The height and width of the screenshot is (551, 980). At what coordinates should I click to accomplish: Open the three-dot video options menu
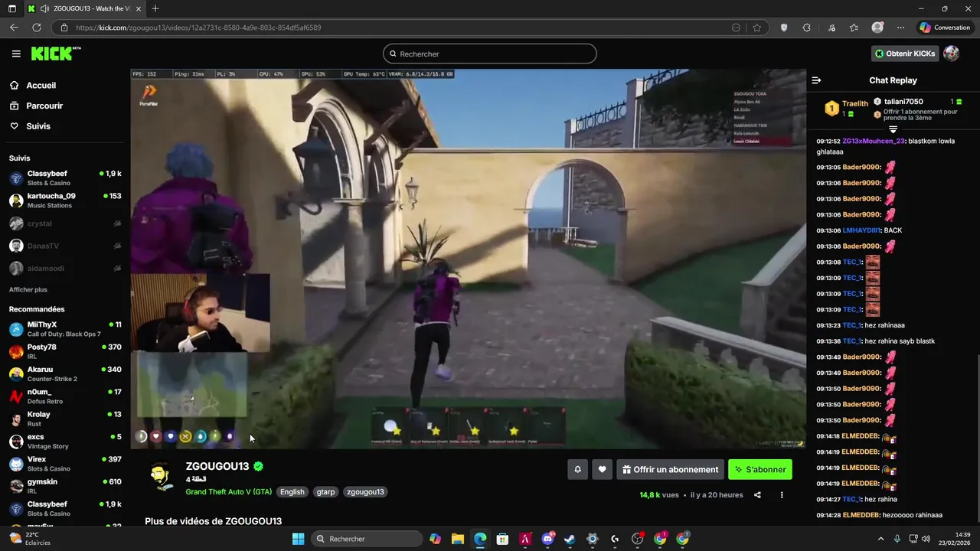click(x=782, y=495)
